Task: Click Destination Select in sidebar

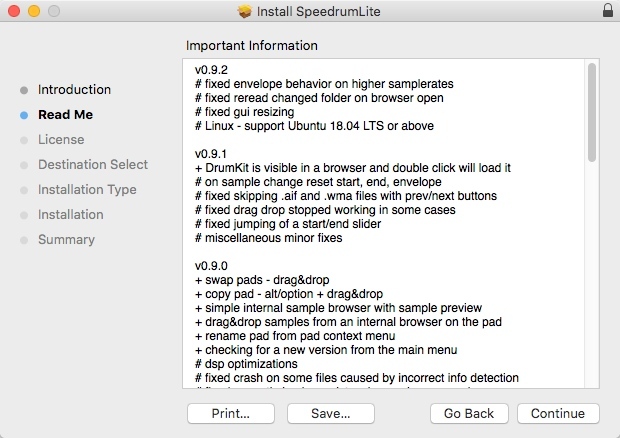Action: point(92,165)
